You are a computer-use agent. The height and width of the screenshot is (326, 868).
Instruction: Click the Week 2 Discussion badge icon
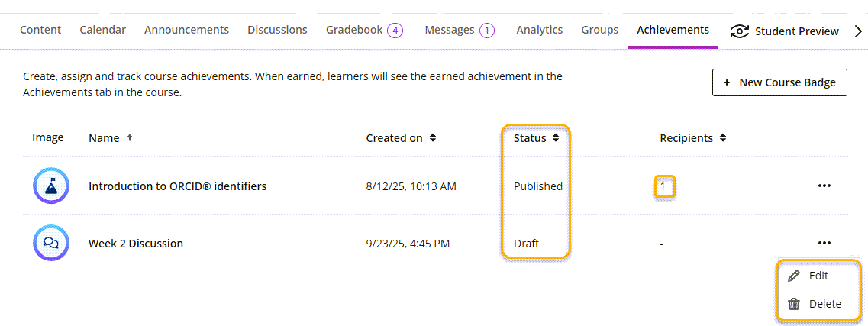point(51,244)
